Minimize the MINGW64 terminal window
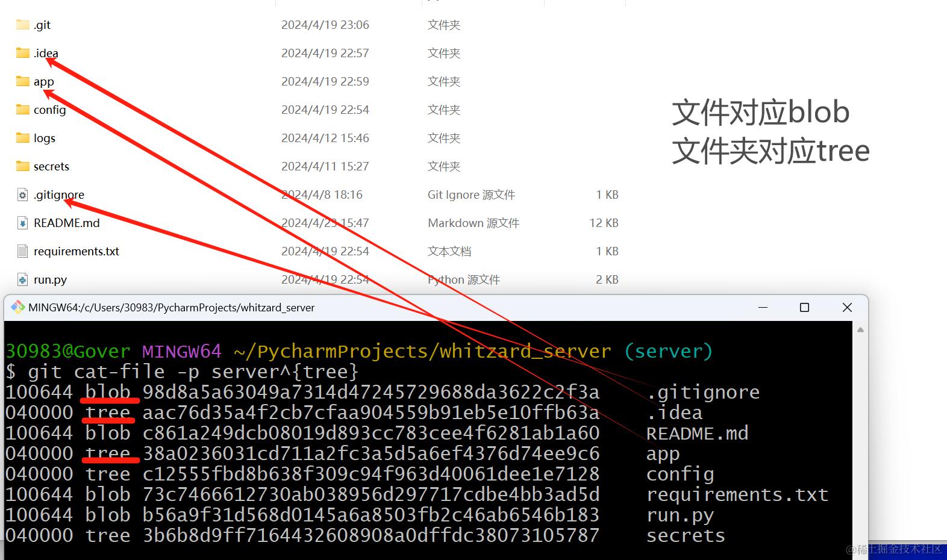This screenshot has height=560, width=947. click(x=763, y=307)
